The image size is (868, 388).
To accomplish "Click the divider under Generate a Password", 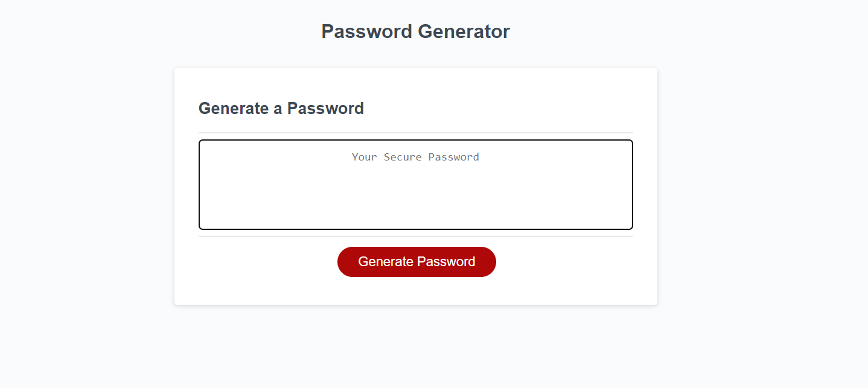I will (415, 130).
